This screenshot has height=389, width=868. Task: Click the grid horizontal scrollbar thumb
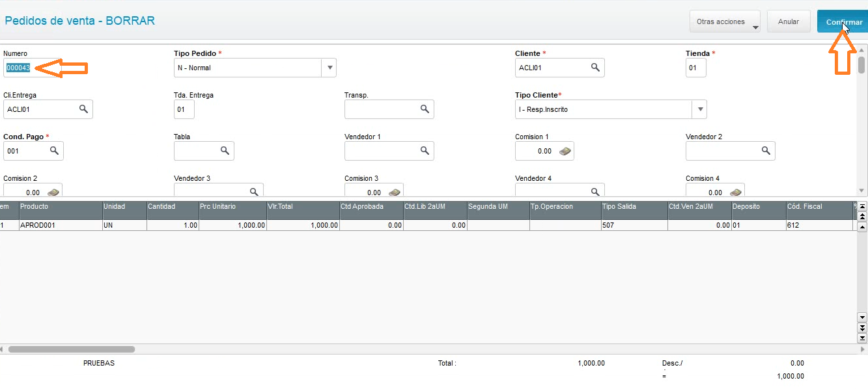pos(71,349)
